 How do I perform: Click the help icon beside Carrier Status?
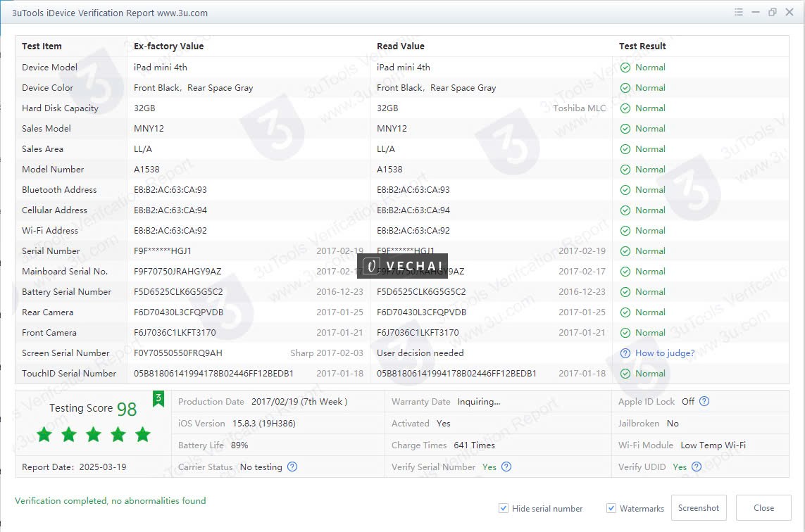click(x=292, y=467)
